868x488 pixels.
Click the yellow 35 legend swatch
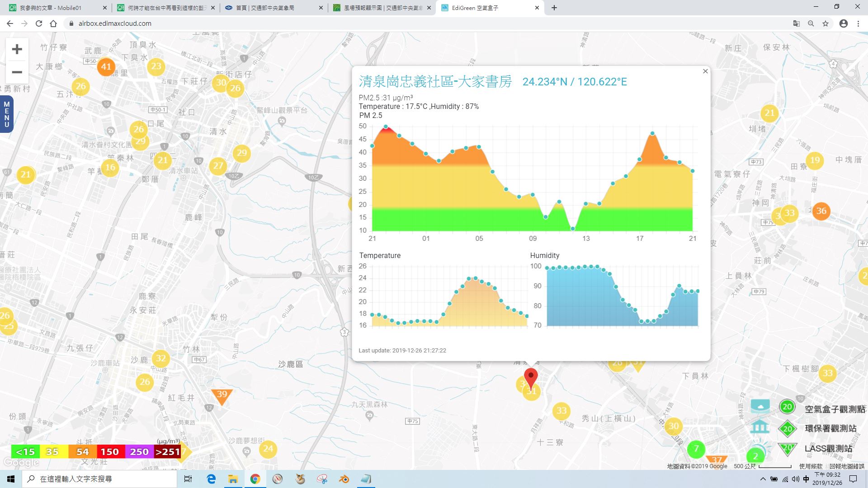pos(54,452)
